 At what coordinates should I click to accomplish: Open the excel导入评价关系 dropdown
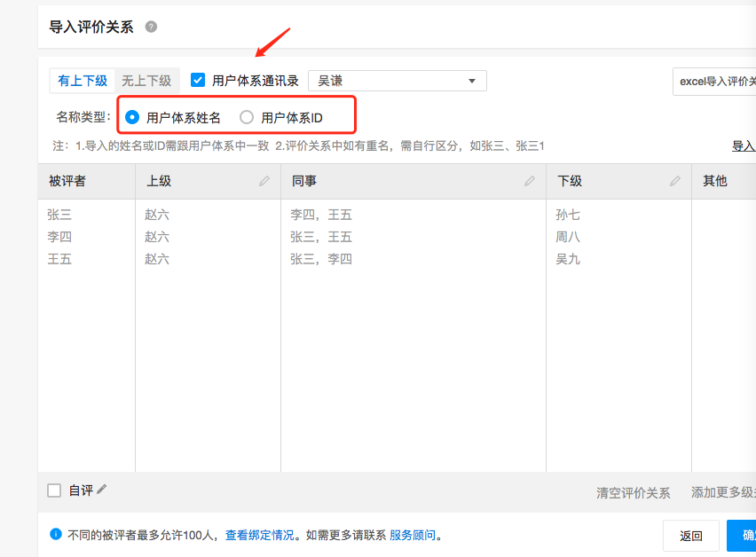[714, 81]
